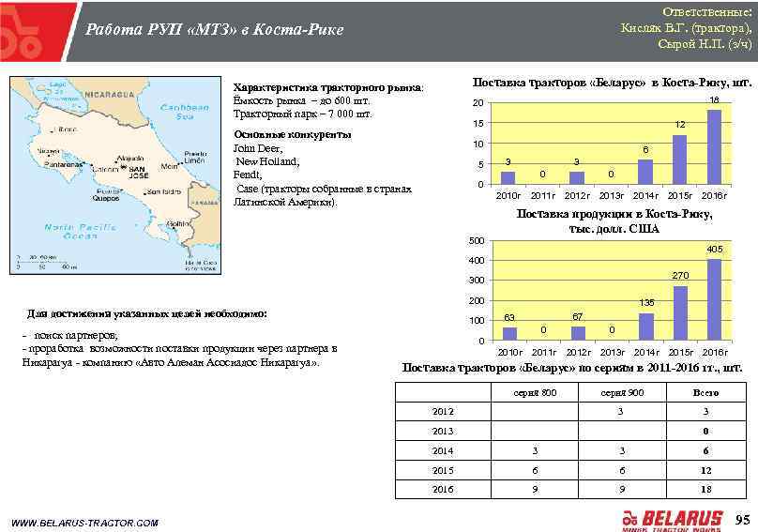Select table header 'серия 900'
The image size is (758, 532).
622,393
